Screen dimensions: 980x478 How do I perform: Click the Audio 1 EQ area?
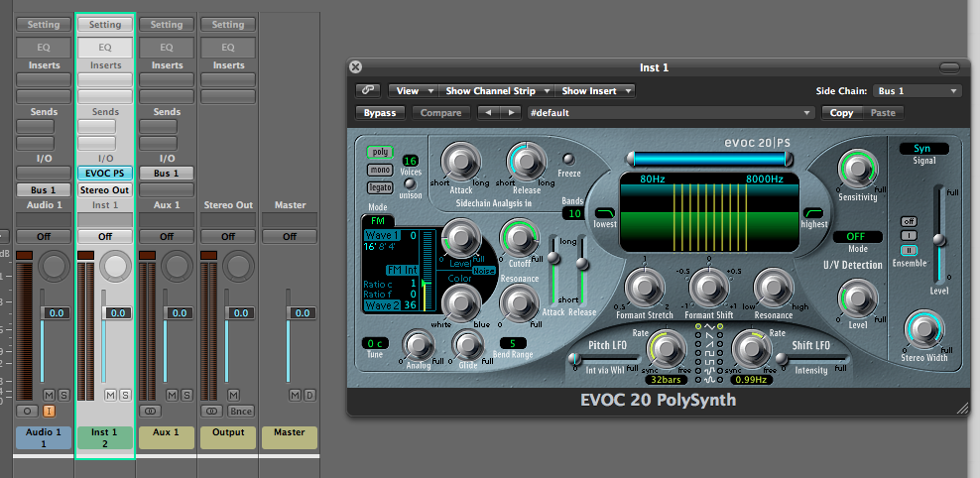(43, 47)
